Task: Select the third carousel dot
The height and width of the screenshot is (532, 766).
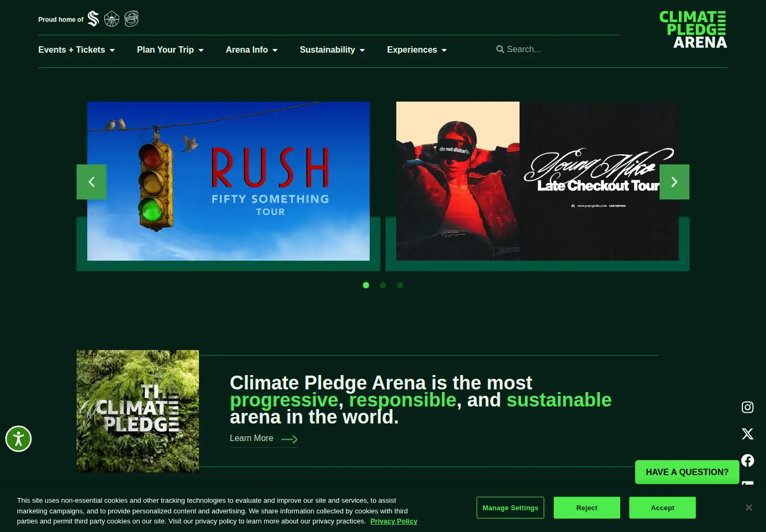Action: [x=400, y=285]
